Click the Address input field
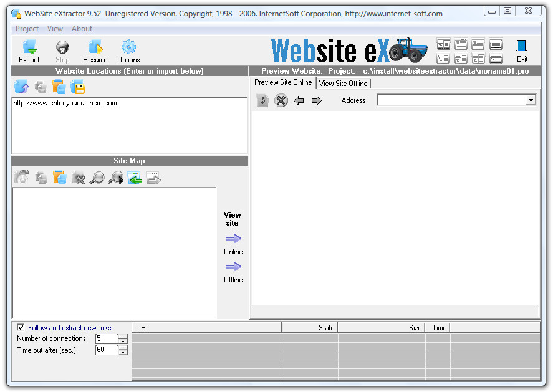Viewport: 553px width, 392px height. 451,100
